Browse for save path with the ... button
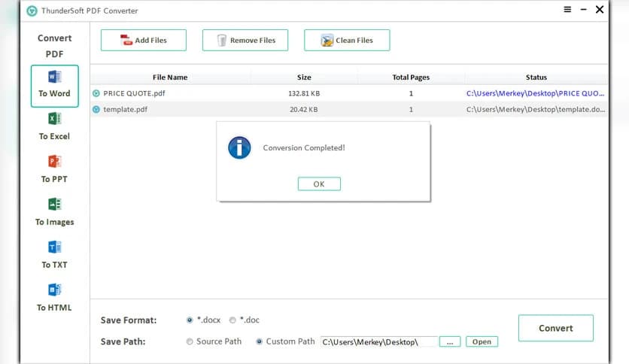 click(x=450, y=341)
